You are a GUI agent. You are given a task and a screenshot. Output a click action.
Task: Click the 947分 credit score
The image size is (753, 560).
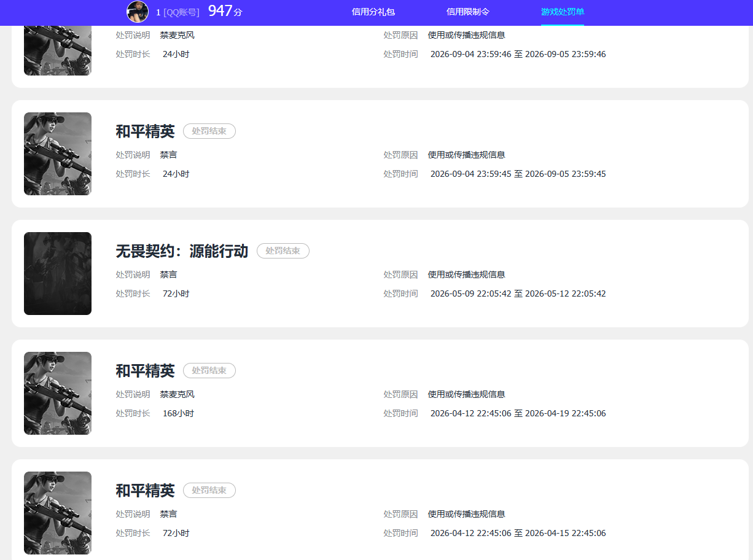coord(225,11)
